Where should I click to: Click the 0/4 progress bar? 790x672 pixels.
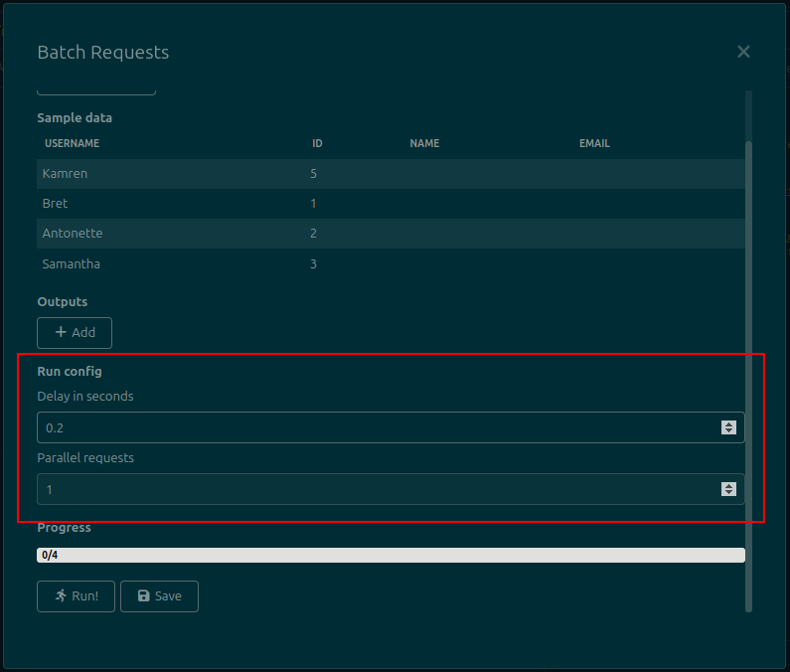click(x=391, y=555)
